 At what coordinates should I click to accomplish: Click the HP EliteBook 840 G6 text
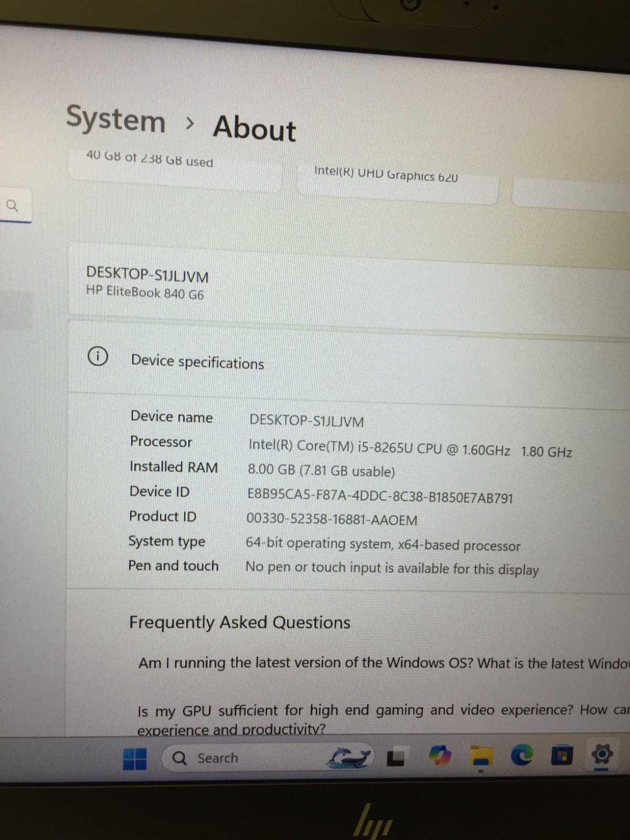tap(145, 292)
